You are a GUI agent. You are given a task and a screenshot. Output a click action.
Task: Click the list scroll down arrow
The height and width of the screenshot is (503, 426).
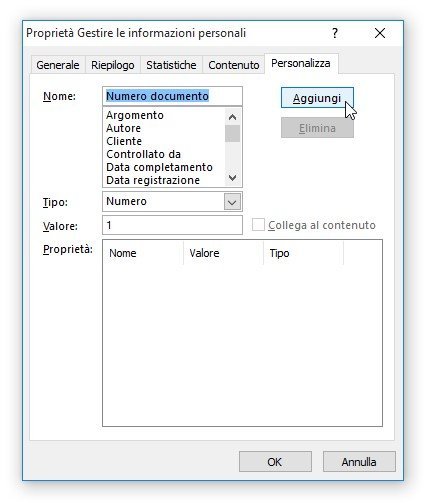coord(232,178)
